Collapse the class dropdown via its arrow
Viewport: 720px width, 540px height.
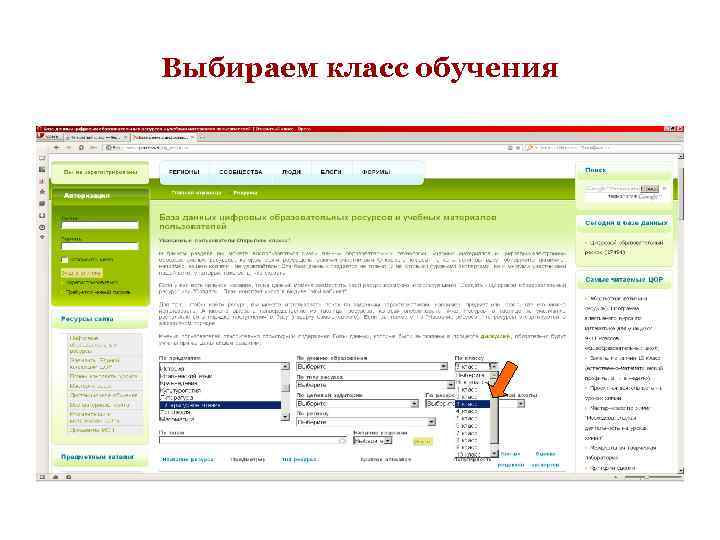click(494, 366)
